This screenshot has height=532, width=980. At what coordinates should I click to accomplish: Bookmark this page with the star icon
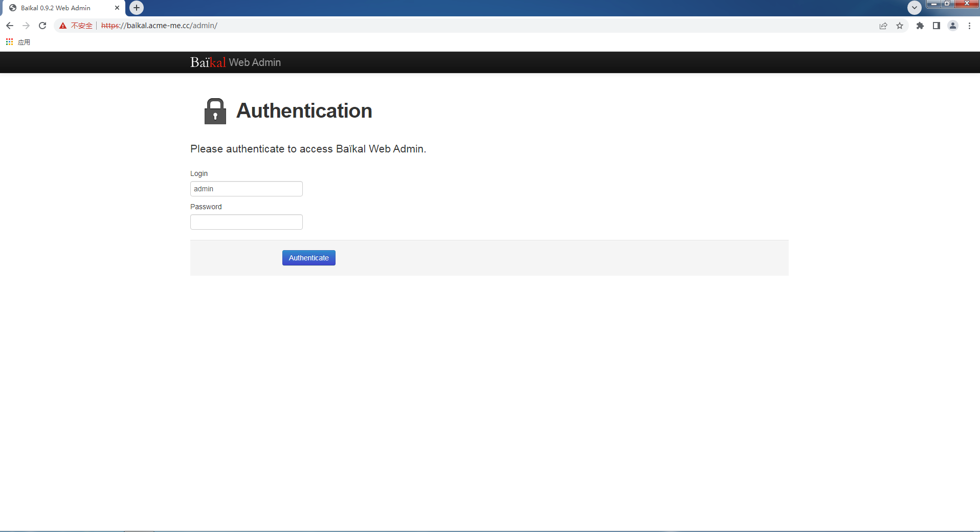pyautogui.click(x=900, y=26)
